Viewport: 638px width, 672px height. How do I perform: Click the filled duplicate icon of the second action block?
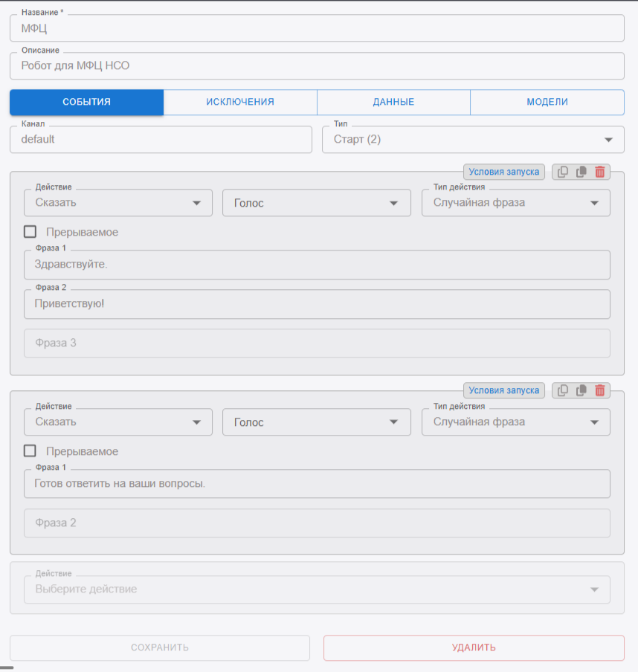581,390
